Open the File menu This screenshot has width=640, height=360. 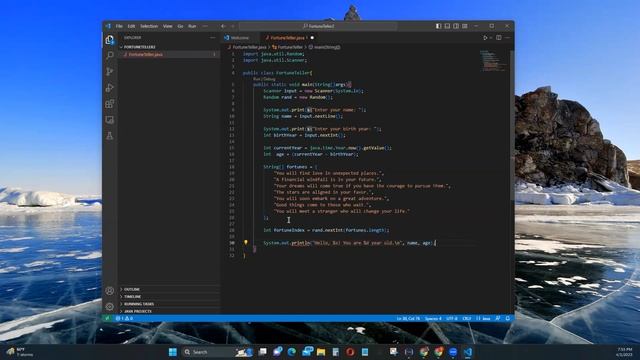119,26
